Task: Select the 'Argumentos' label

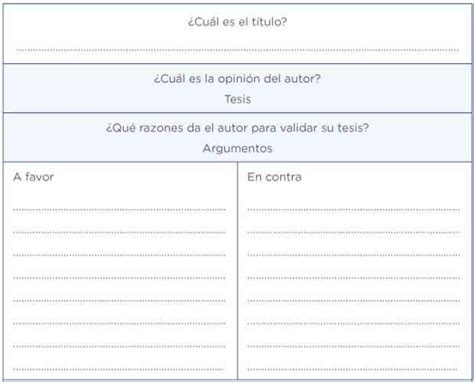Action: (238, 148)
